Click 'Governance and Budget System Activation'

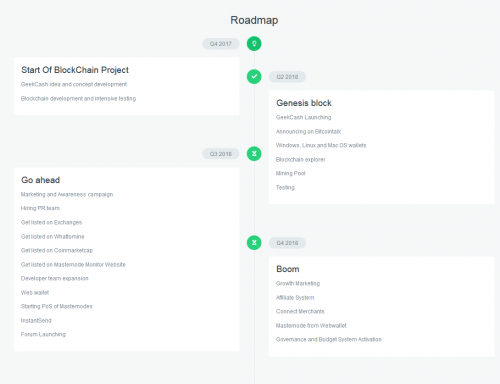(x=329, y=339)
